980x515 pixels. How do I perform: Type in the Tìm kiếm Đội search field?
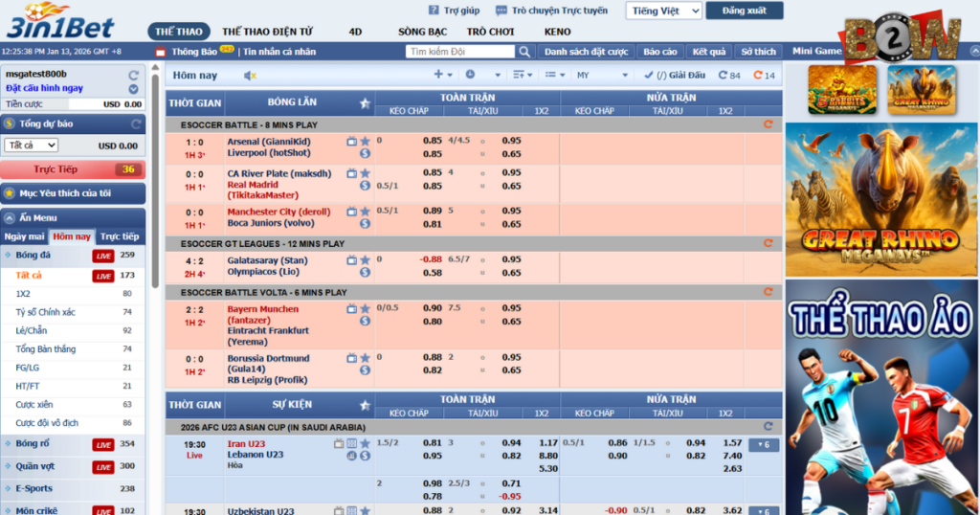(459, 52)
